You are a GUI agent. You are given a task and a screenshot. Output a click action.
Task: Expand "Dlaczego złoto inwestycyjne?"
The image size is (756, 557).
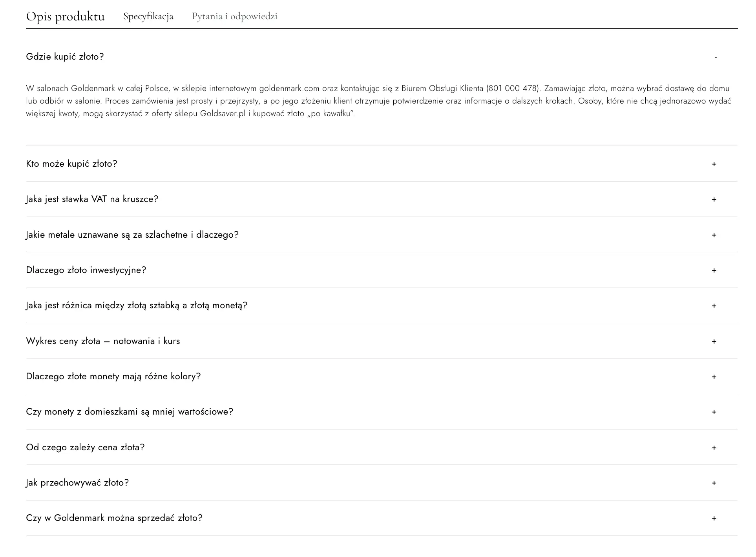pos(714,270)
